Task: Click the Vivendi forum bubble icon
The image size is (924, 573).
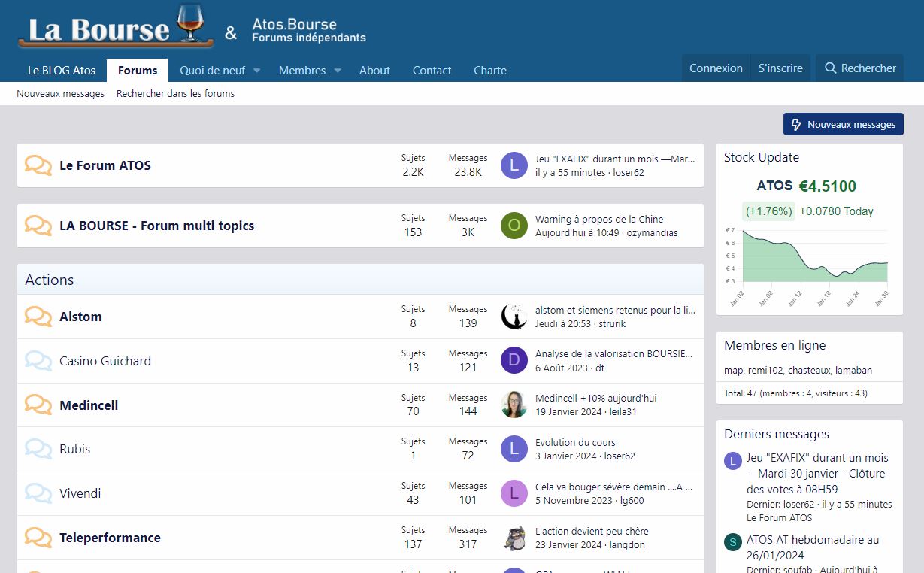Action: click(x=38, y=493)
